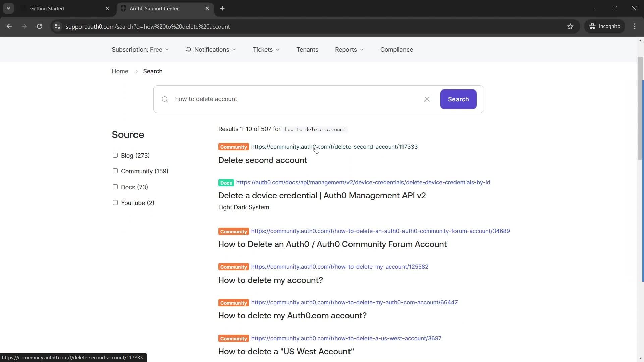Click the purple Search button
This screenshot has width=644, height=362.
point(458,99)
